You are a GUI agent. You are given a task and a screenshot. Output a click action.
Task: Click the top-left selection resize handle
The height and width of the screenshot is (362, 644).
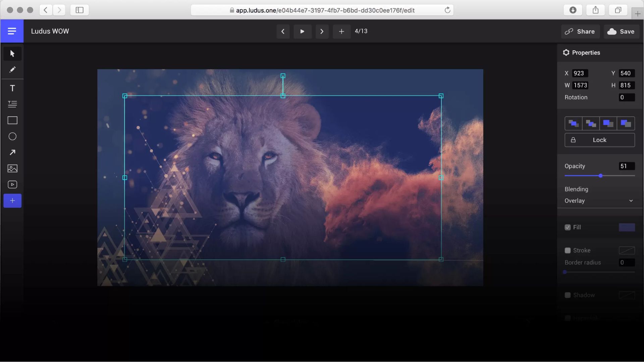[x=125, y=96]
